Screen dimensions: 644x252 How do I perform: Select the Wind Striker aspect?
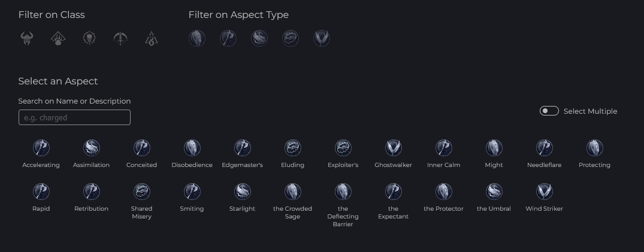[544, 198]
